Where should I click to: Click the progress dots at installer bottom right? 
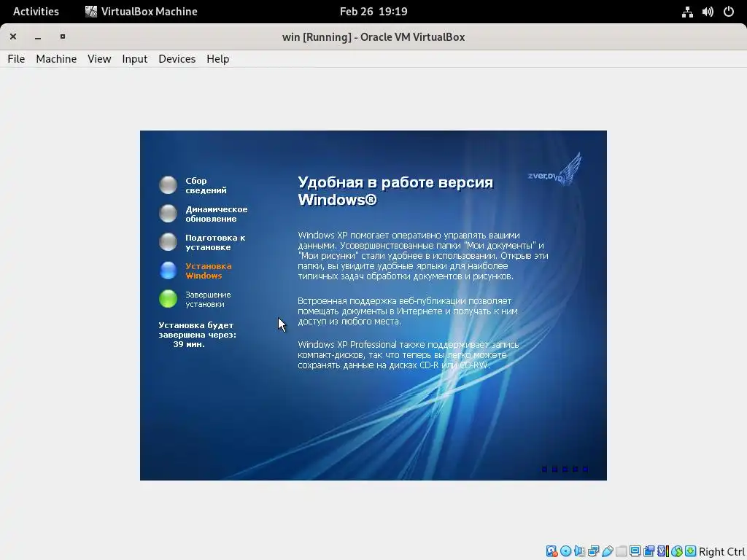tap(565, 469)
